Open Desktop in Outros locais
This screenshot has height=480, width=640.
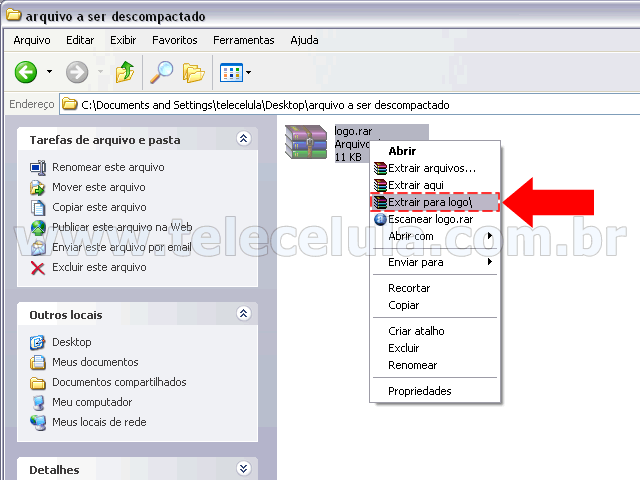tap(71, 342)
